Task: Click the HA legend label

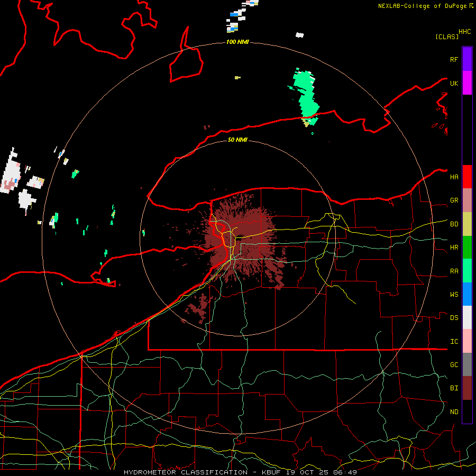Action: 454,177
